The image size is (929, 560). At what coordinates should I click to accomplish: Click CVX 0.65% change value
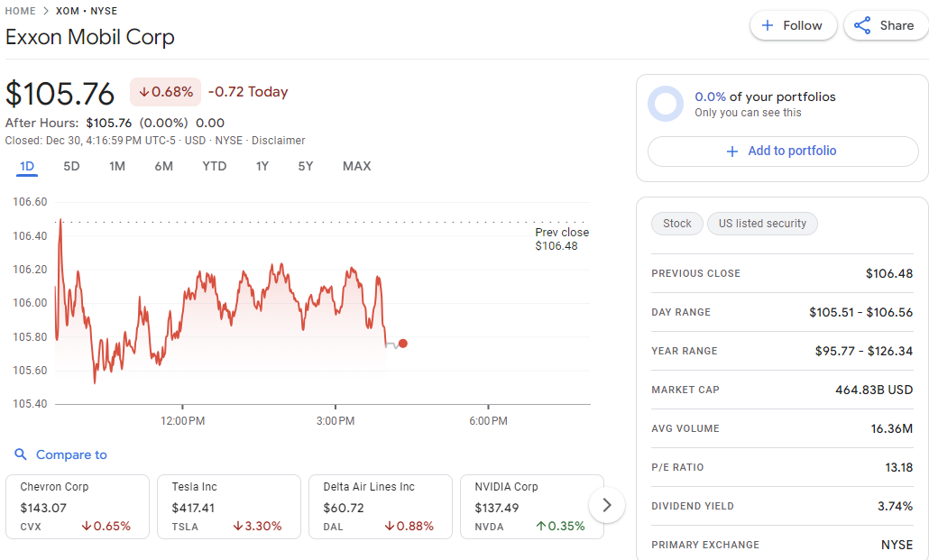tap(106, 527)
